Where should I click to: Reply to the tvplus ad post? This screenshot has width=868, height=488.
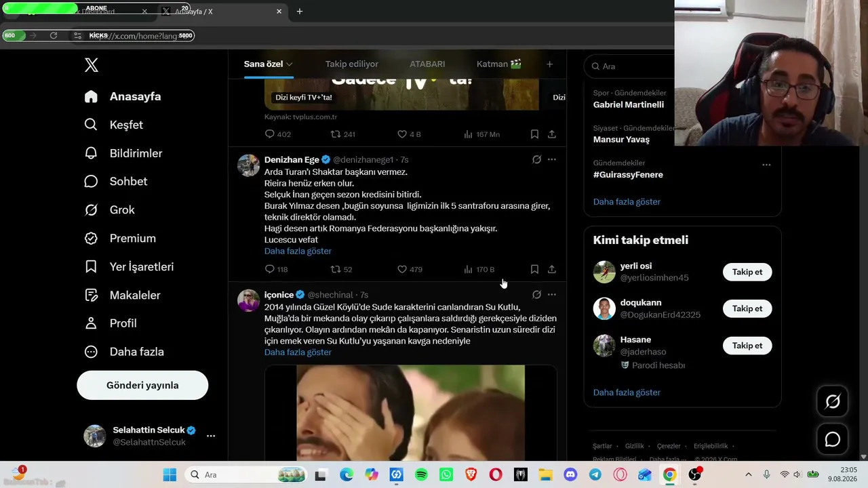(x=278, y=134)
